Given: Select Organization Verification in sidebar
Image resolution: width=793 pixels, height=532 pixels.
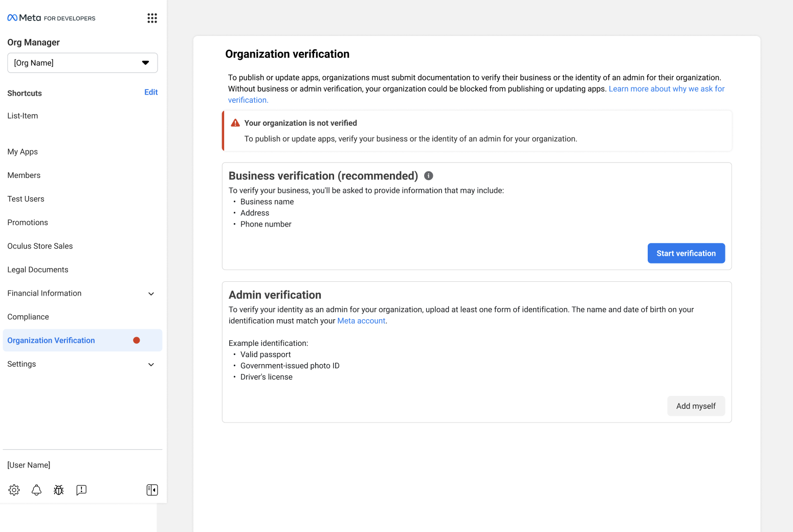Looking at the screenshot, I should point(51,341).
